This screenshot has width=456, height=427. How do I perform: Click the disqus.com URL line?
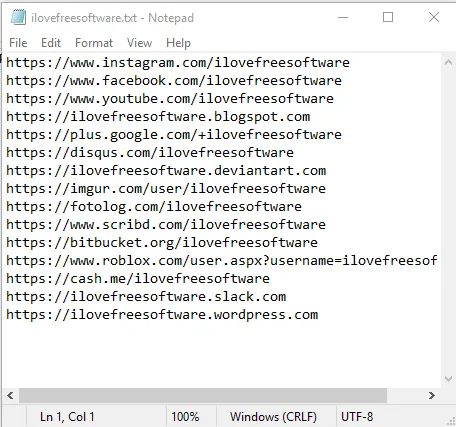pyautogui.click(x=150, y=153)
